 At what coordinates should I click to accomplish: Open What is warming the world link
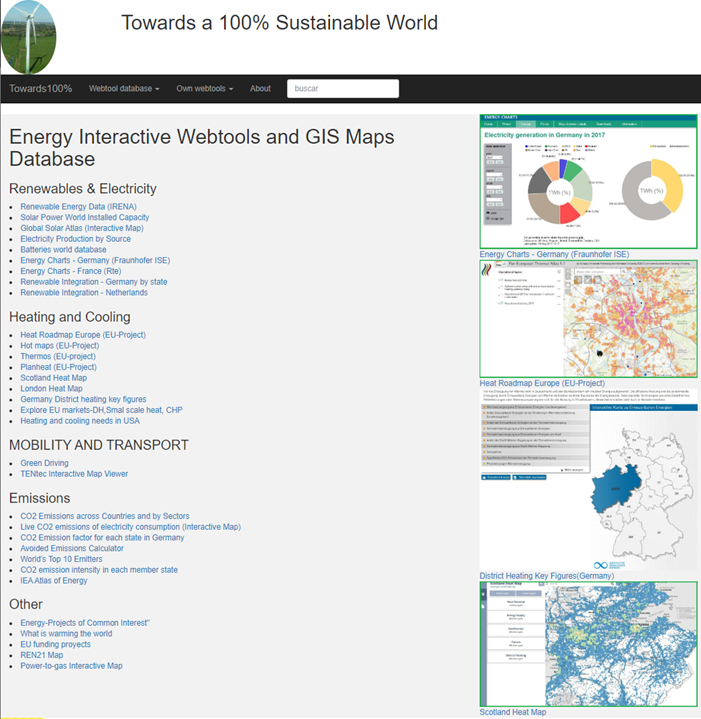pyautogui.click(x=66, y=634)
